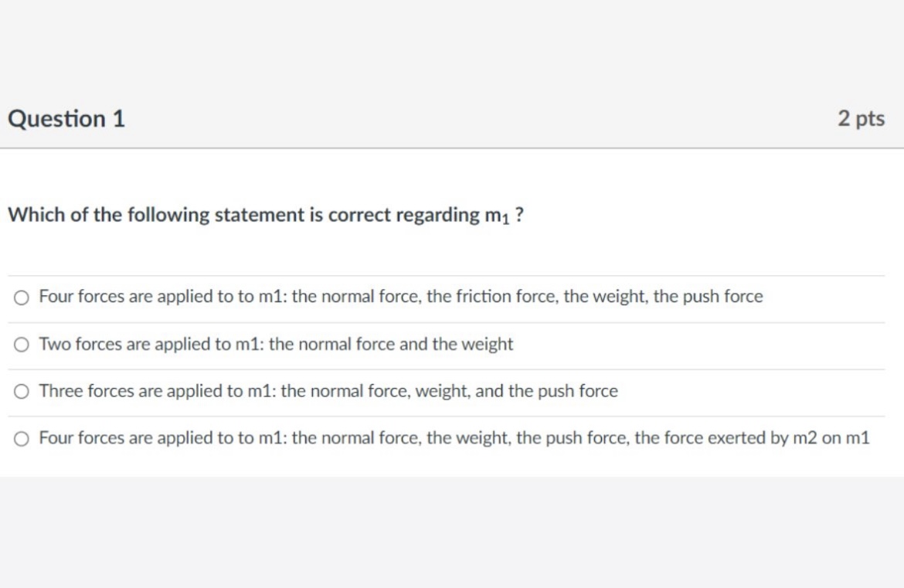Click the subscript 1 in m1
The image size is (904, 588).
506,220
